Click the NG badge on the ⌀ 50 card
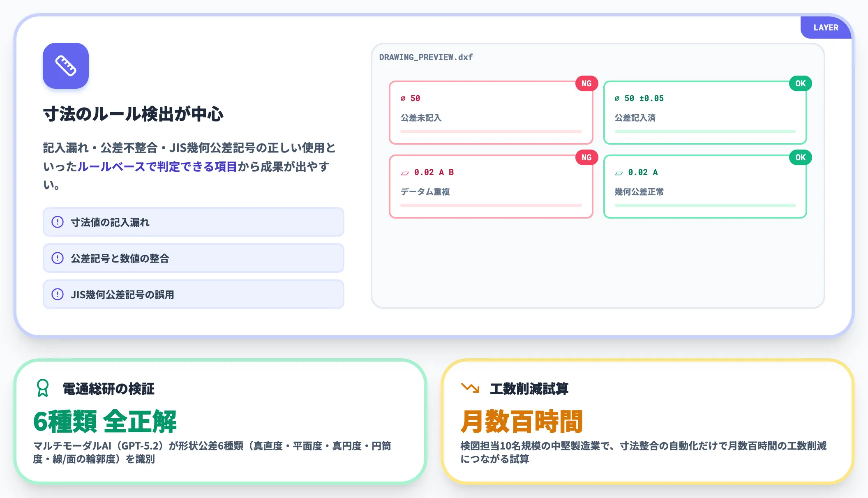 pos(586,83)
